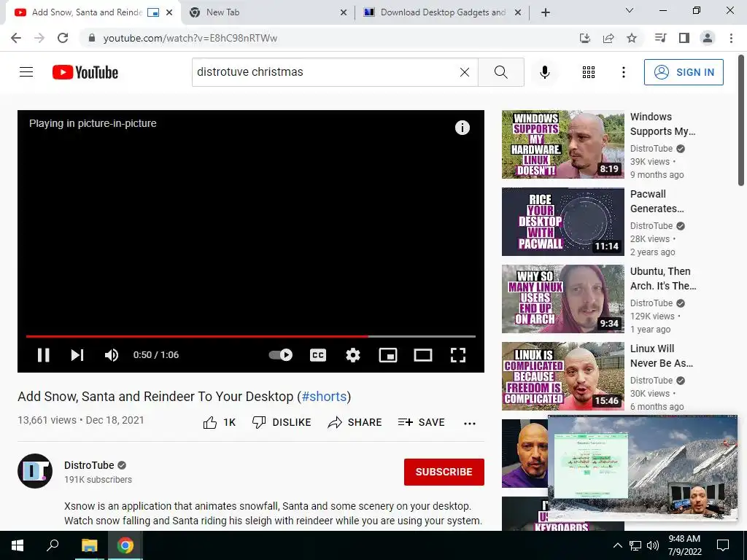The height and width of the screenshot is (560, 747).
Task: Close the Download Desktop Gadgets tab
Action: coord(518,12)
